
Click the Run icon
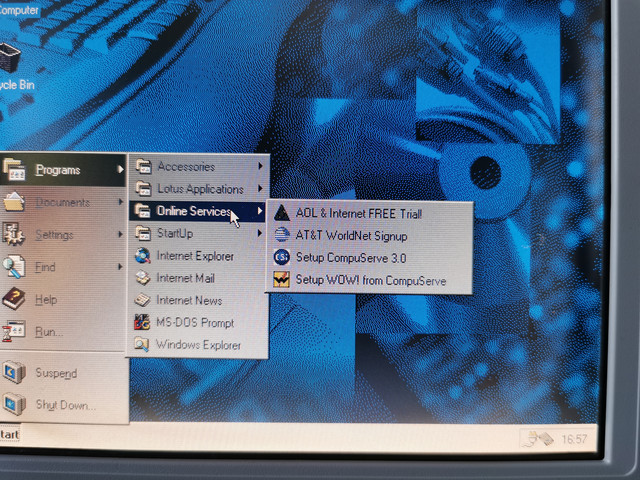(13, 331)
